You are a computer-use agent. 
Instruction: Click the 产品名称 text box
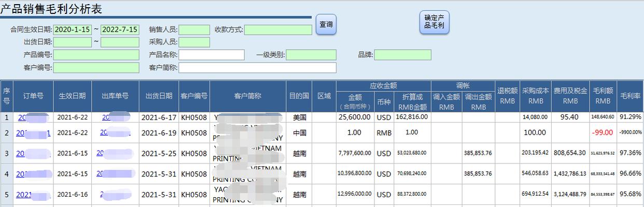point(212,55)
